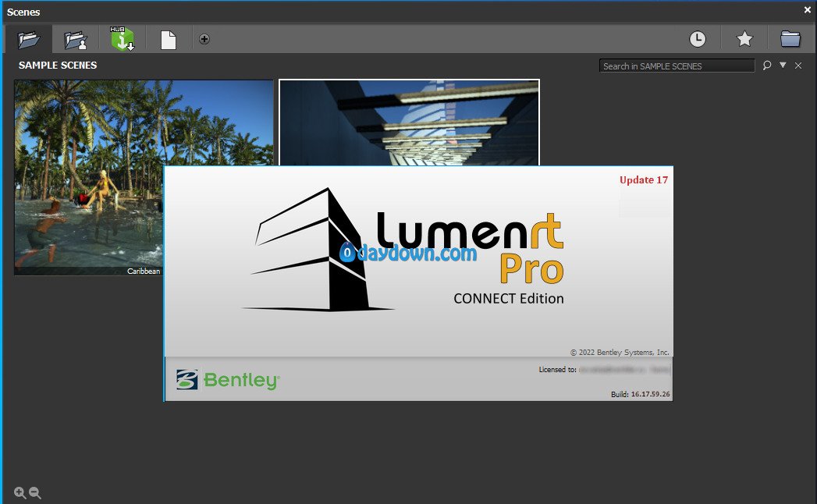Zoom in thumbnails with plus magnifier
The width and height of the screenshot is (817, 504).
pyautogui.click(x=20, y=492)
